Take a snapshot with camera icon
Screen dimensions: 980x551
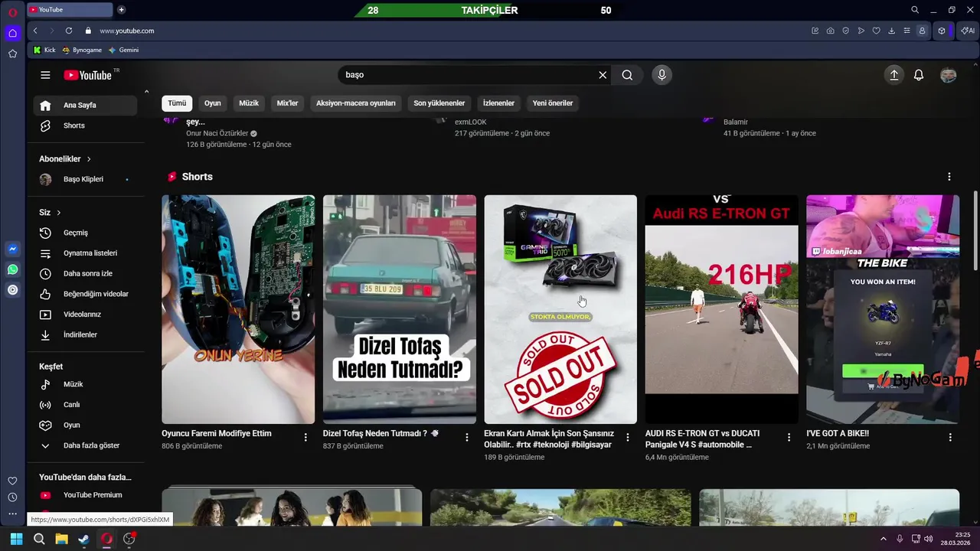831,31
